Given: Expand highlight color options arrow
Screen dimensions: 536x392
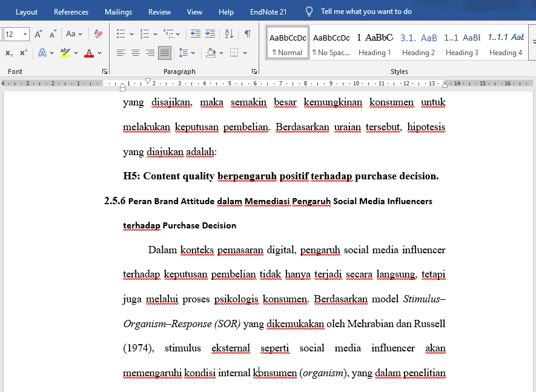Looking at the screenshot, I should tap(76, 53).
